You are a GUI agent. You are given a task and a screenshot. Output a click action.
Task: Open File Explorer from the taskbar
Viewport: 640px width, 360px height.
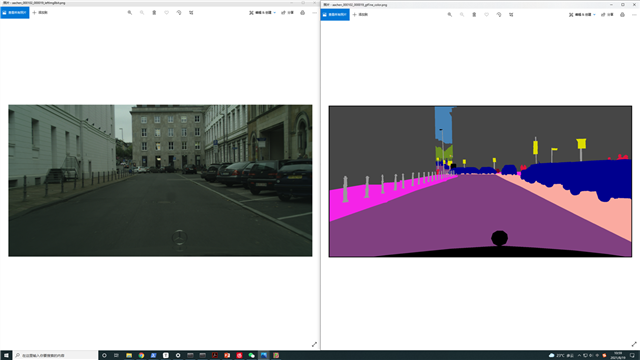pyautogui.click(x=129, y=356)
